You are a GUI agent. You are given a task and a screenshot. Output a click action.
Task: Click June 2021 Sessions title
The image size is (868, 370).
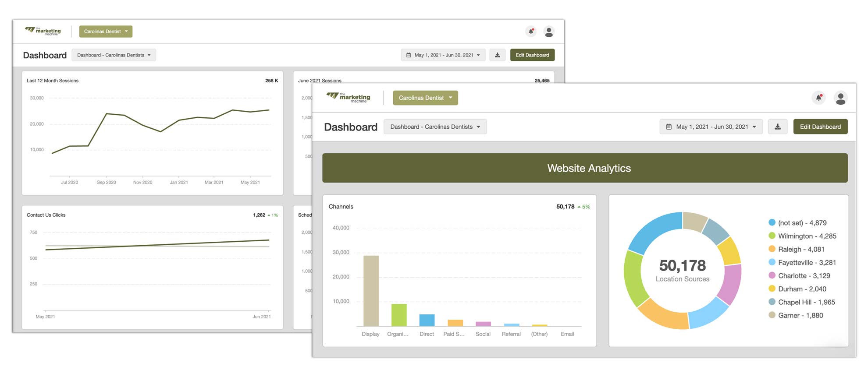(320, 81)
